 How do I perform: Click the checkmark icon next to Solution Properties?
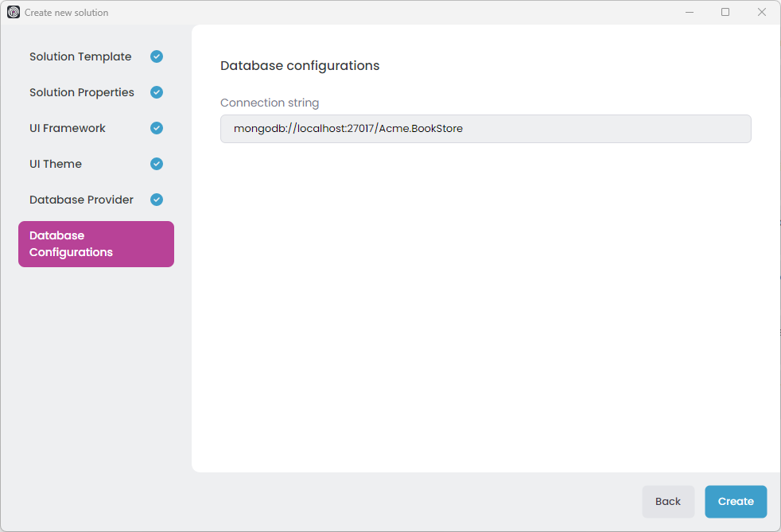tap(156, 92)
